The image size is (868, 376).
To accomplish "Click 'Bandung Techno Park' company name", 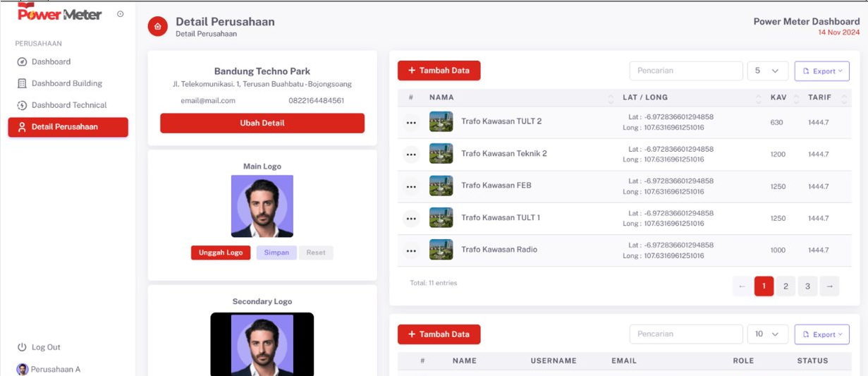I will point(262,71).
